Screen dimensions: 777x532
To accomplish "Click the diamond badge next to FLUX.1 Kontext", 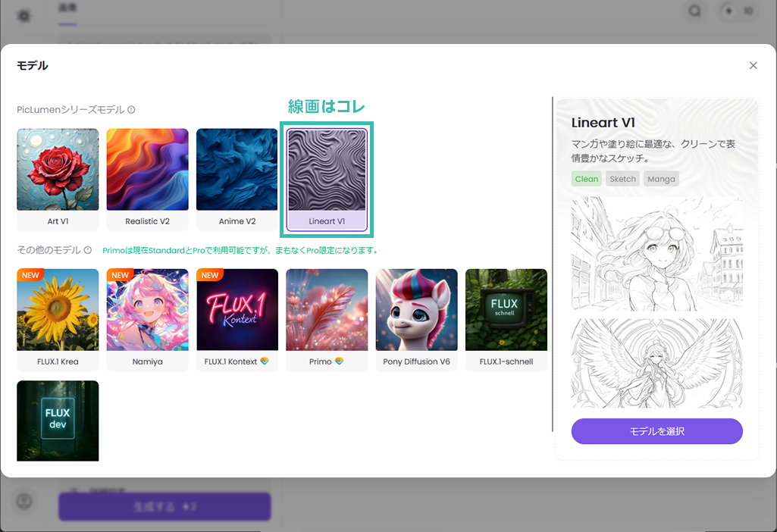I will (265, 361).
